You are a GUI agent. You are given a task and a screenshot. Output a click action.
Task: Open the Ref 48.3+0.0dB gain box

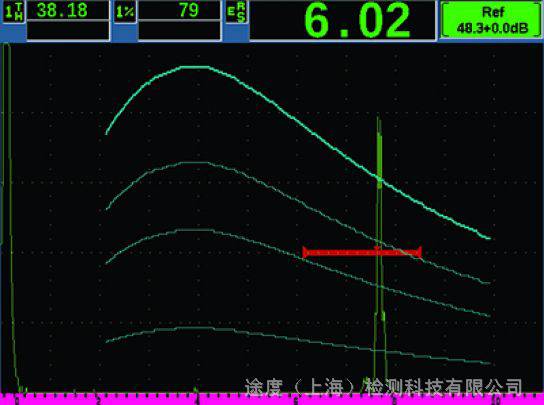point(492,20)
